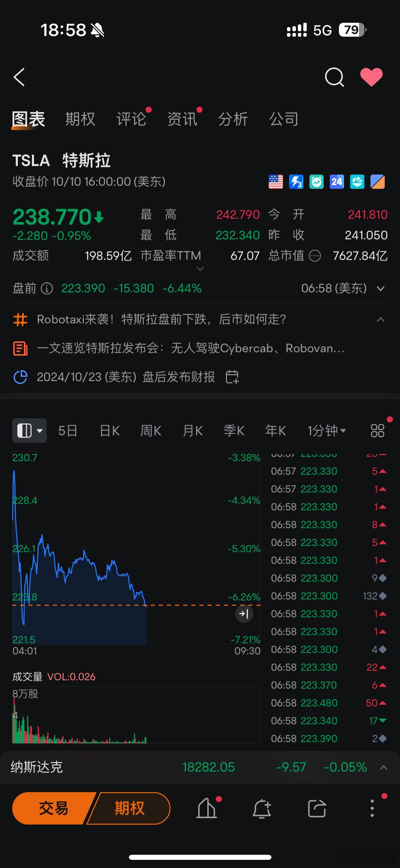Screen dimensions: 400x868
Task: Select the 223.300 trade with 132 volume
Action: point(329,596)
